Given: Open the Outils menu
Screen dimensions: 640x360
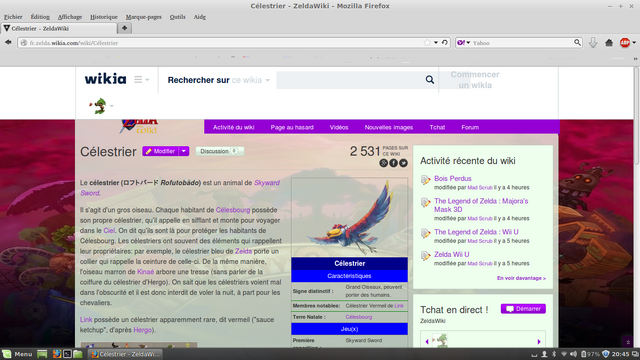Looking at the screenshot, I should [178, 17].
